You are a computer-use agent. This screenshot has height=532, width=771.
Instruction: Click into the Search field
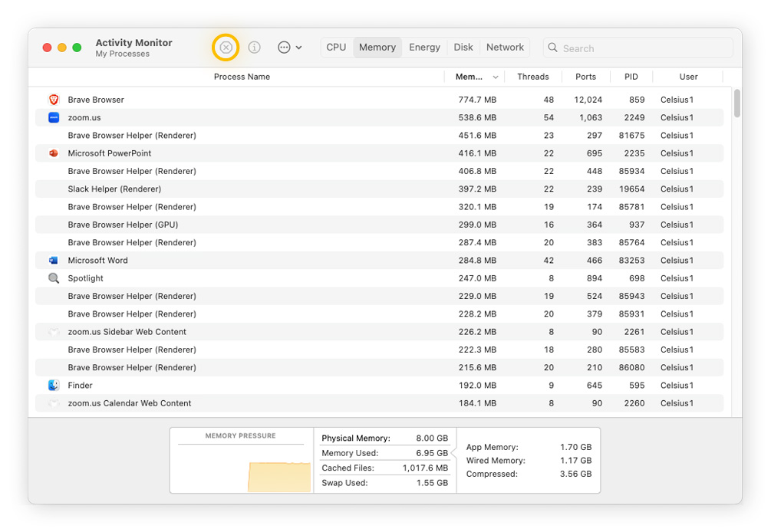click(643, 48)
